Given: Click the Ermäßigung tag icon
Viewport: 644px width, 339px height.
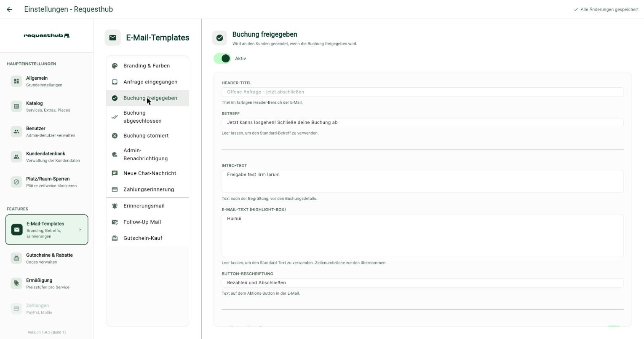Looking at the screenshot, I should [x=16, y=283].
